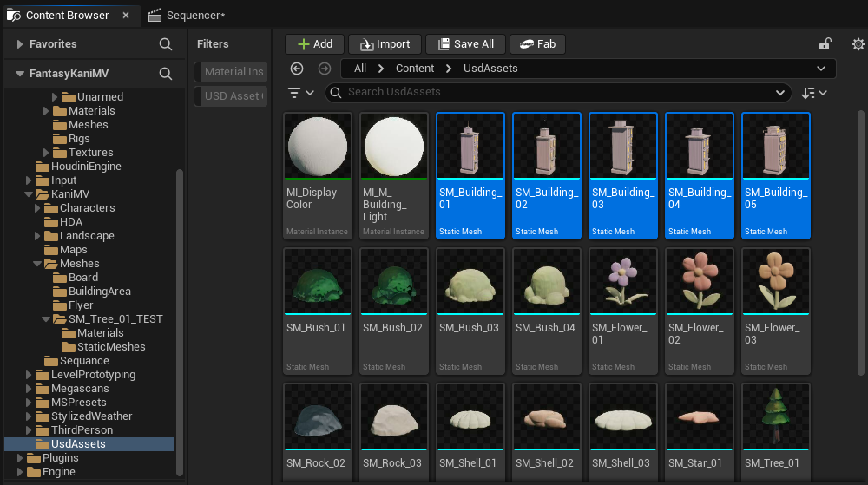
Task: Select the StylizedWeather folder
Action: (83, 416)
